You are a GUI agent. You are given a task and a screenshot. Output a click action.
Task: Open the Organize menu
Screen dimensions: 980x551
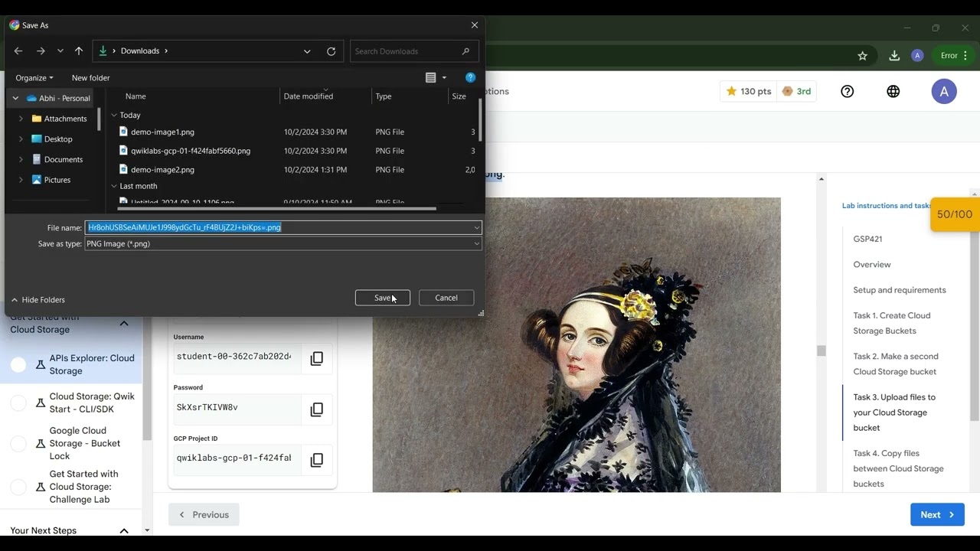click(34, 78)
